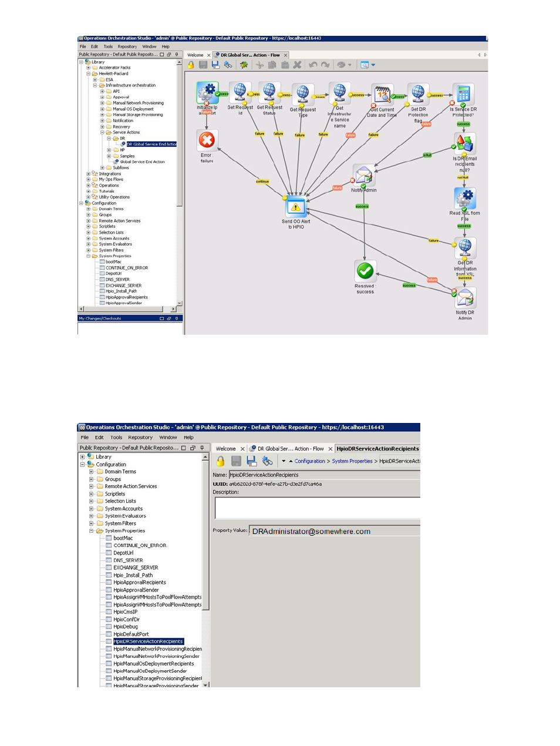Viewport: 560px width, 746px height.
Task: Pin the My Changes/Checkouts panel
Action: [x=177, y=318]
